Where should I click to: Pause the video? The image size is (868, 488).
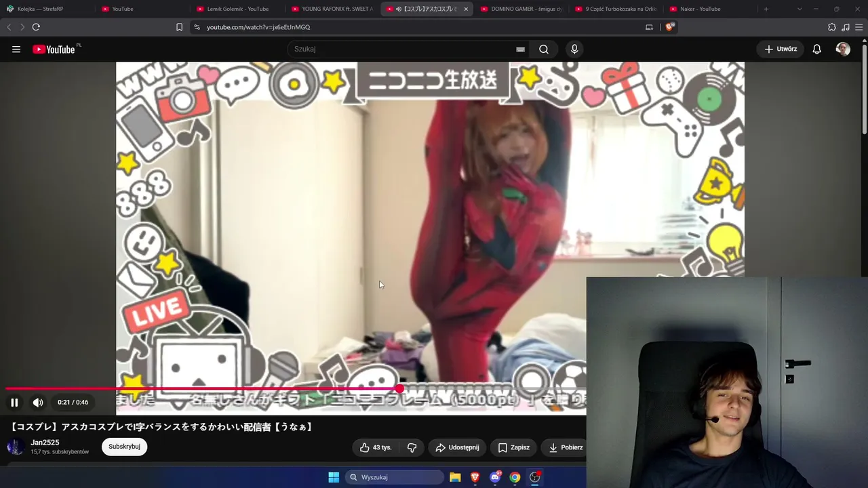click(14, 402)
